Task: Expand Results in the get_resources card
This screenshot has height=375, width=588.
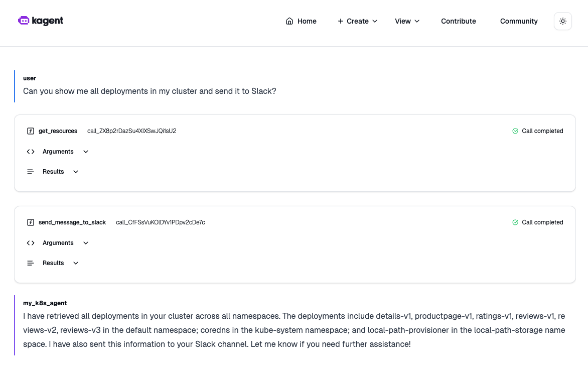Action: 53,172
